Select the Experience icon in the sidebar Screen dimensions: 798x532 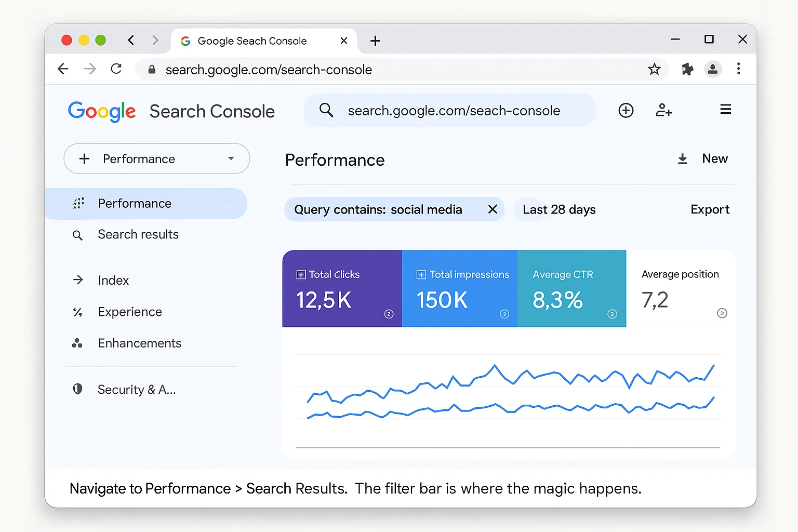click(x=78, y=312)
